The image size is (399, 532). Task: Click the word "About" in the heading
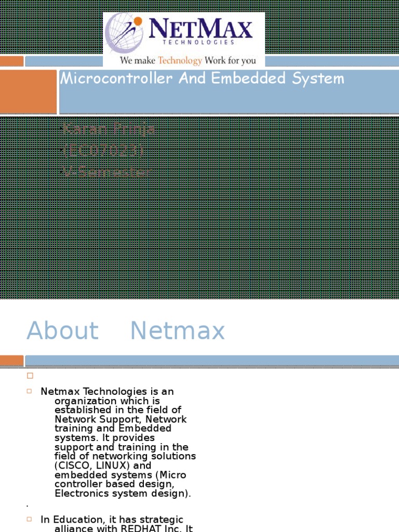point(63,330)
